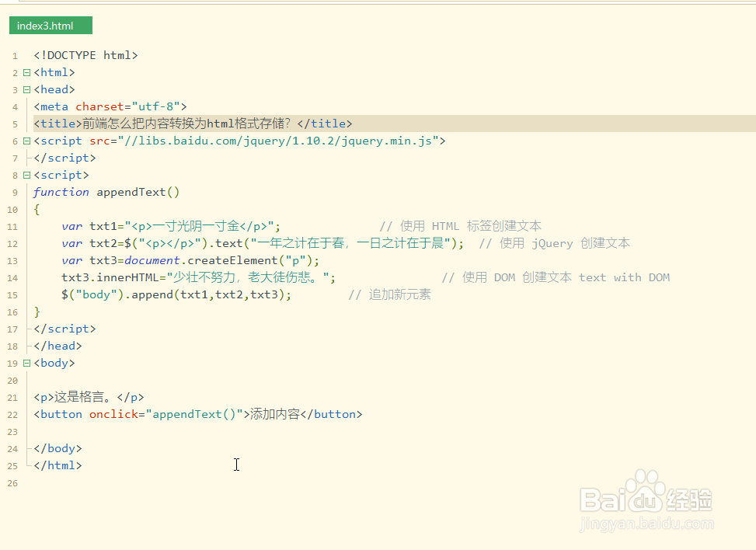Collapse the head tag fold on line 3
The image size is (756, 550).
pyautogui.click(x=27, y=89)
